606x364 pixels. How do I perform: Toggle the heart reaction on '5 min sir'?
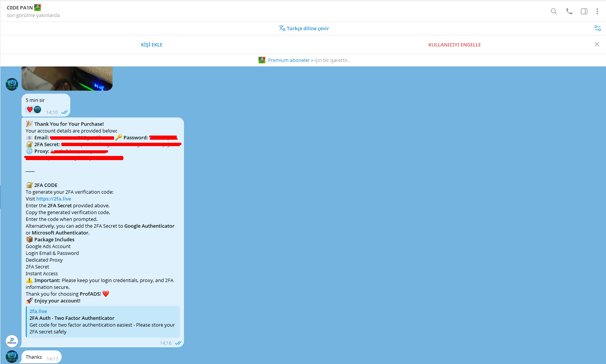tap(30, 110)
